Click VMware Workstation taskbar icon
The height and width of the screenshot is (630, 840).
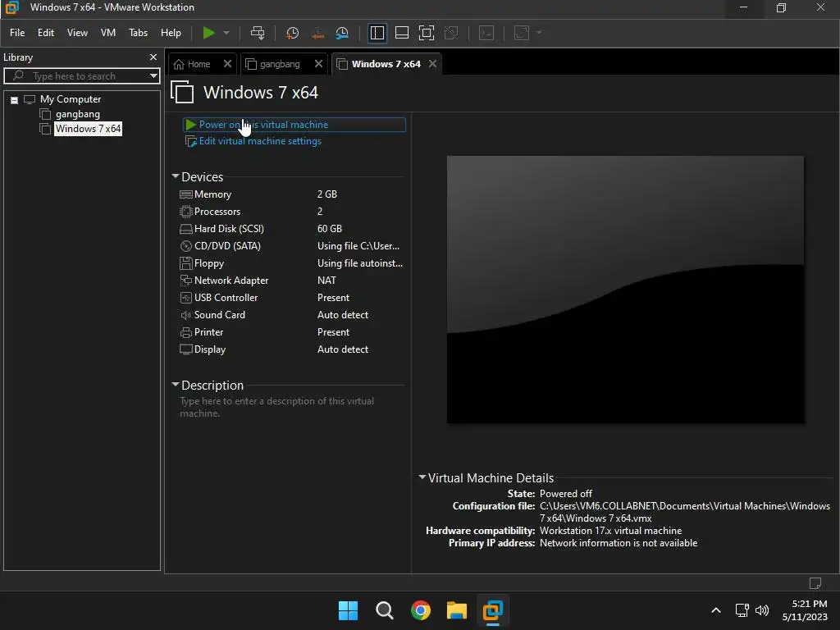(492, 610)
